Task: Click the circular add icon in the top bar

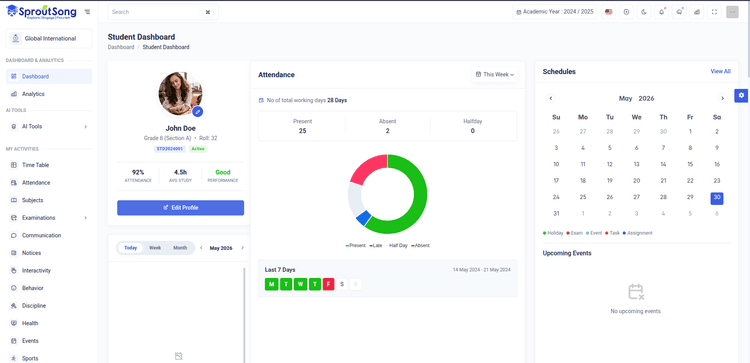Action: tap(627, 12)
